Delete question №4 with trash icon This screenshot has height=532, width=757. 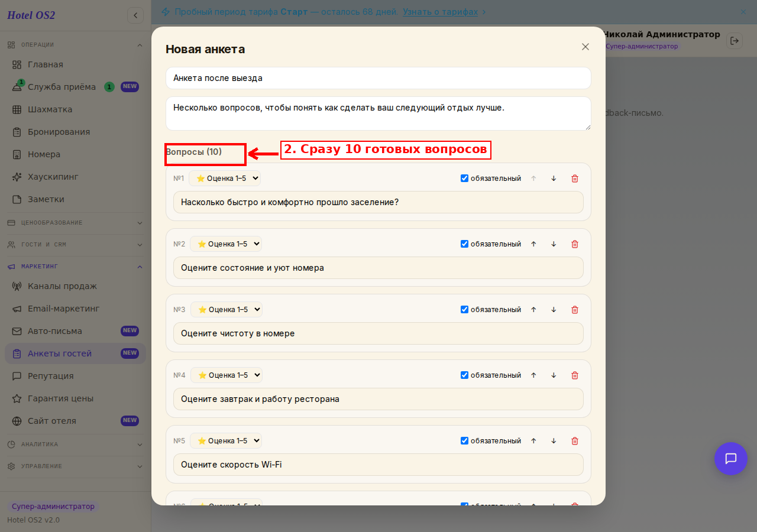(x=575, y=375)
